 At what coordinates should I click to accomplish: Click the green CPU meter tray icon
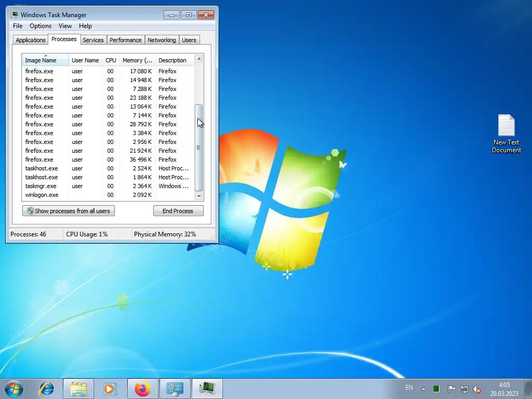point(436,389)
